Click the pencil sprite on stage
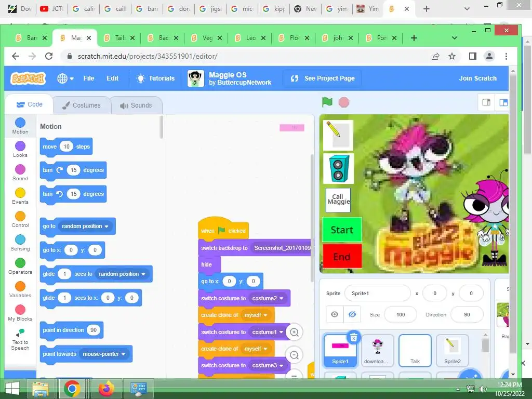The width and height of the screenshot is (532, 399). click(x=338, y=135)
